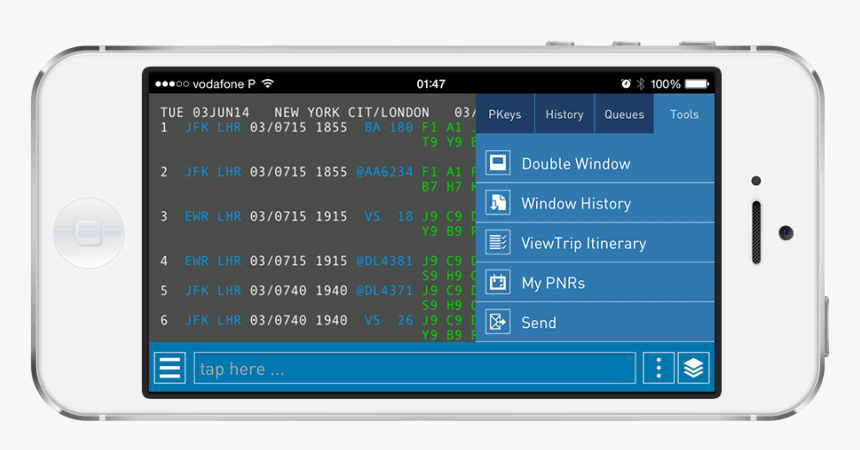This screenshot has width=860, height=450.
Task: Click 'EWR' origin in line 3
Action: (x=197, y=216)
